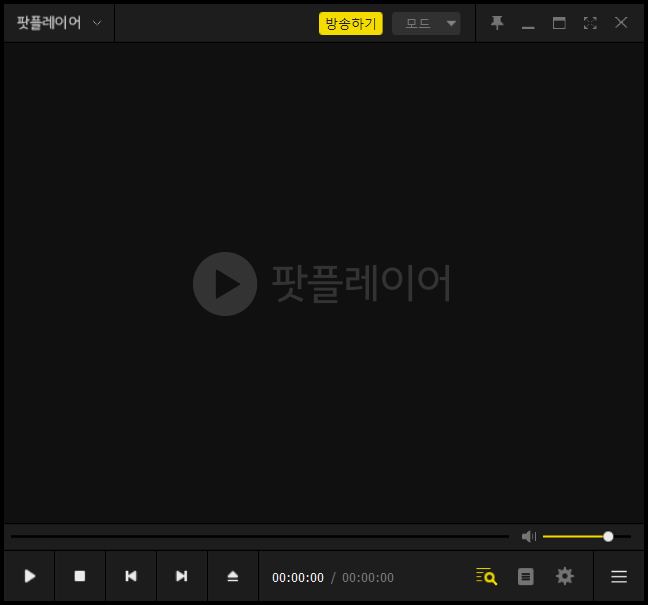The width and height of the screenshot is (648, 605).
Task: Skip to the next file
Action: 181,576
